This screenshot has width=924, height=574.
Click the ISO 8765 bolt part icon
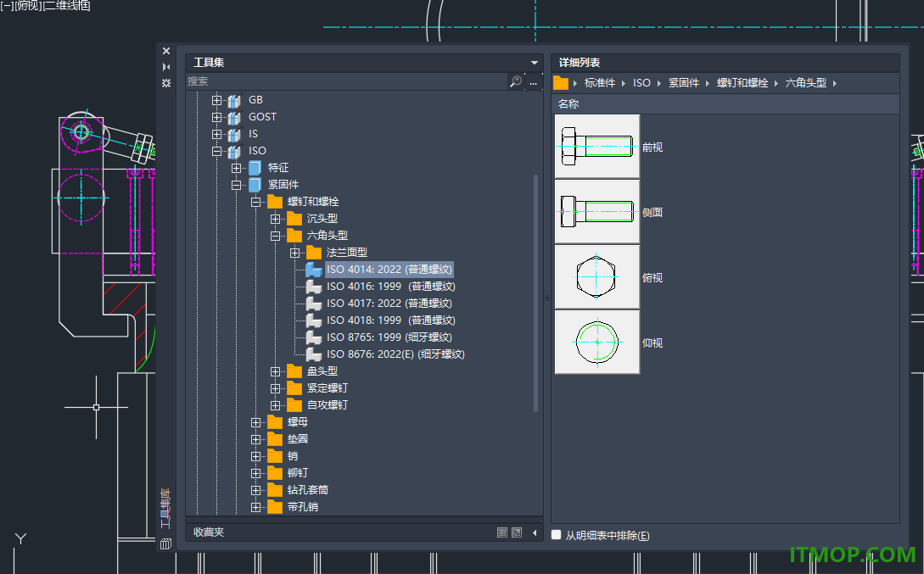(x=313, y=337)
